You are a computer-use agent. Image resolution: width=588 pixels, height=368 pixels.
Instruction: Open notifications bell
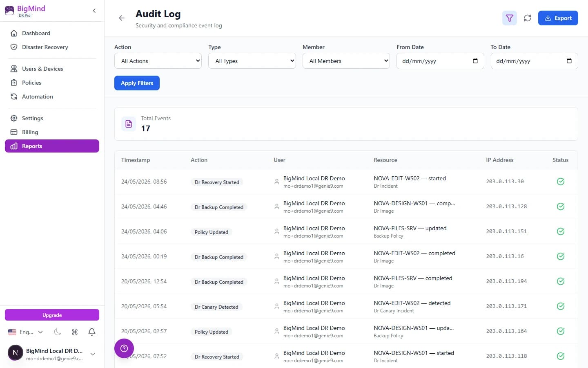(92, 332)
